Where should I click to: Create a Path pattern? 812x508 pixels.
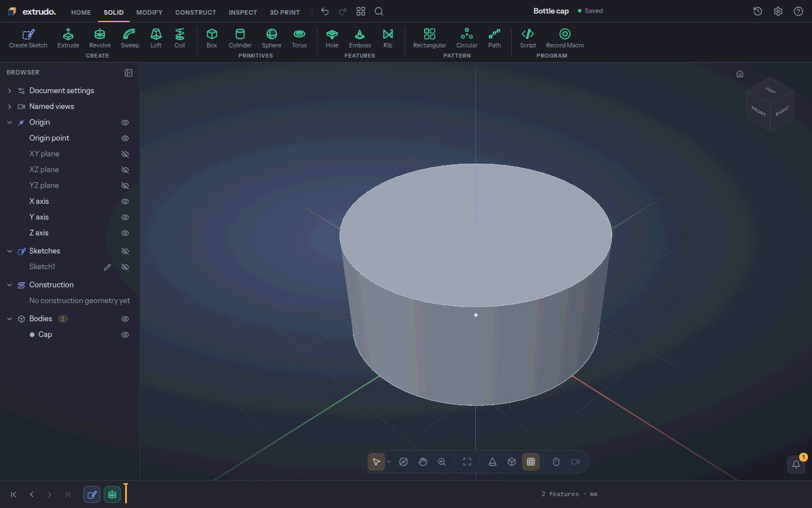pos(495,38)
